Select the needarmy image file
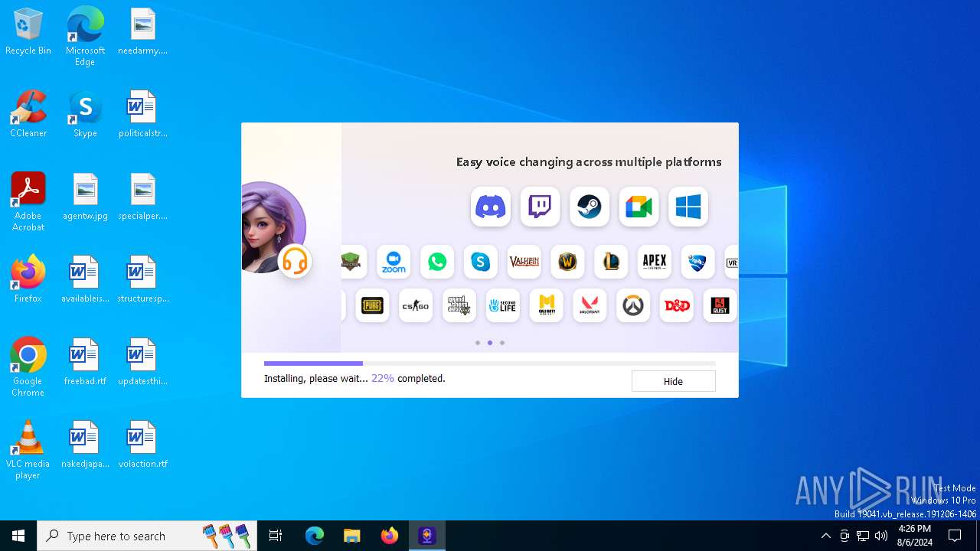This screenshot has width=980, height=551. (142, 31)
